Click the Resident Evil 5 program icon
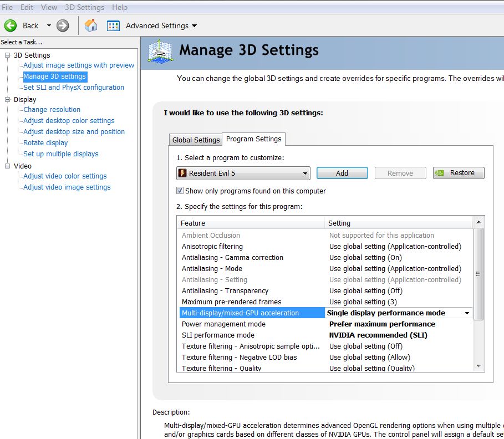The height and width of the screenshot is (439, 504). click(182, 173)
